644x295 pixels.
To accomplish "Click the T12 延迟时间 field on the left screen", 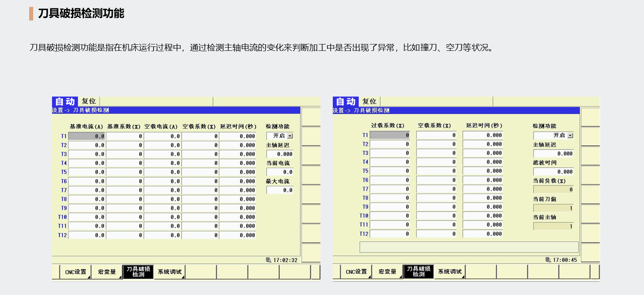I will pos(238,235).
